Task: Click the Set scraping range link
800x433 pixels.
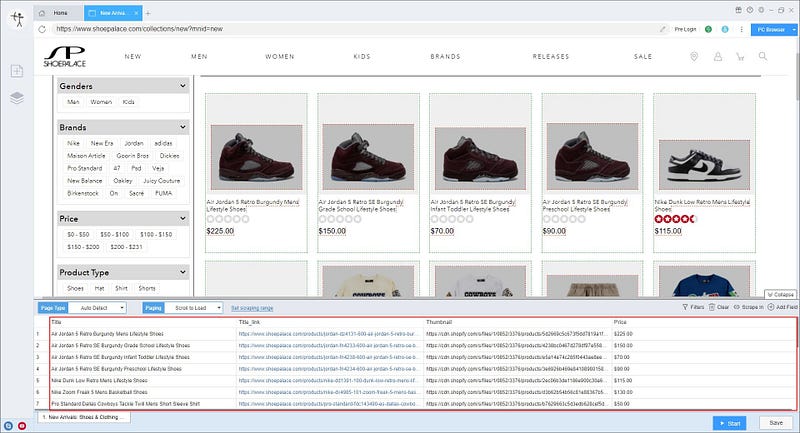Action: pos(252,308)
